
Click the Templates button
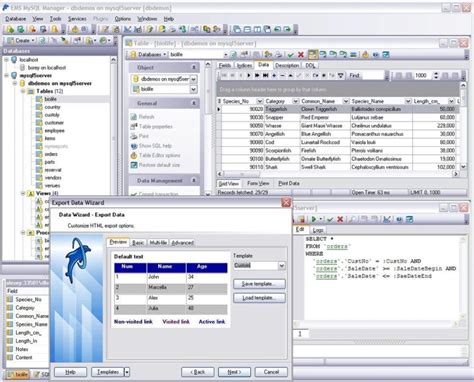[x=108, y=372]
